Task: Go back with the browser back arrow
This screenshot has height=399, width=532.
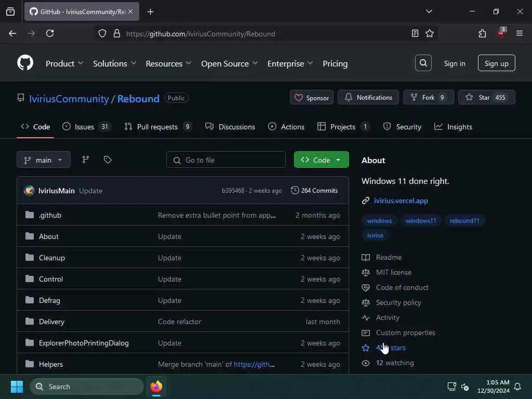Action: tap(12, 33)
